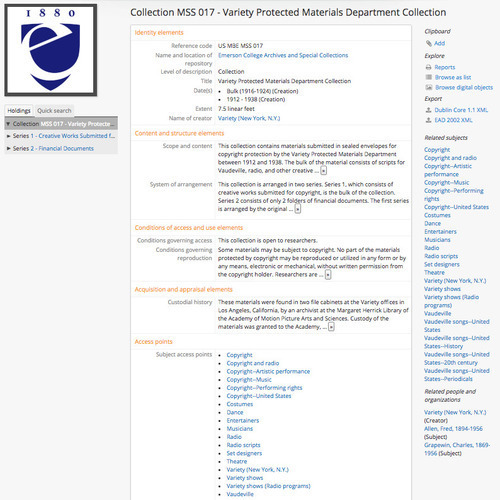This screenshot has width=500, height=500.
Task: Select the extent value '7.5 linear feet'
Action: point(236,109)
